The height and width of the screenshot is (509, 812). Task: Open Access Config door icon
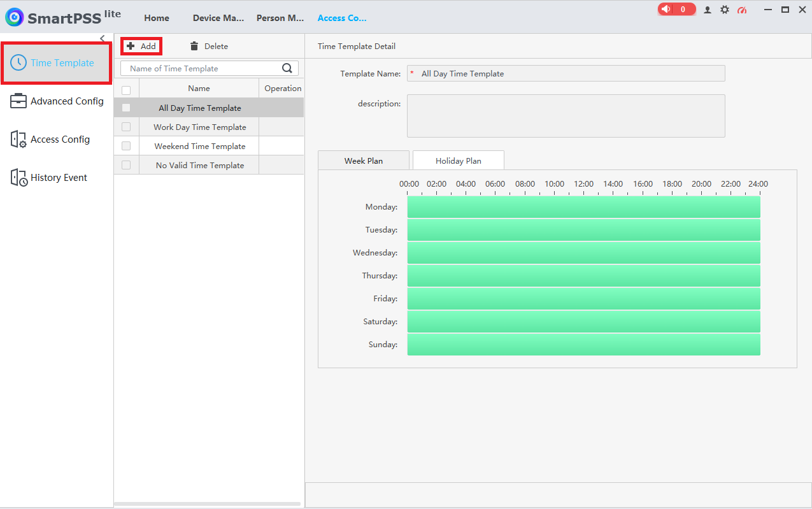[18, 140]
